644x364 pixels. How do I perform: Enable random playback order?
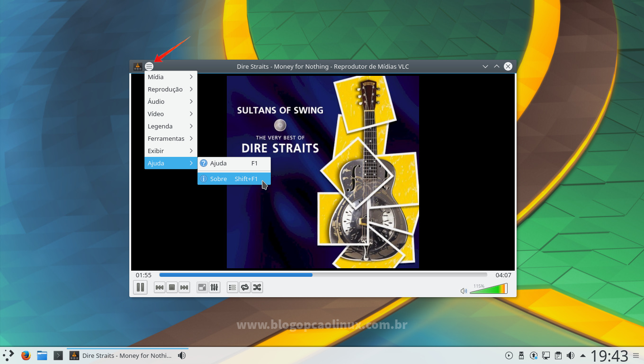(257, 287)
